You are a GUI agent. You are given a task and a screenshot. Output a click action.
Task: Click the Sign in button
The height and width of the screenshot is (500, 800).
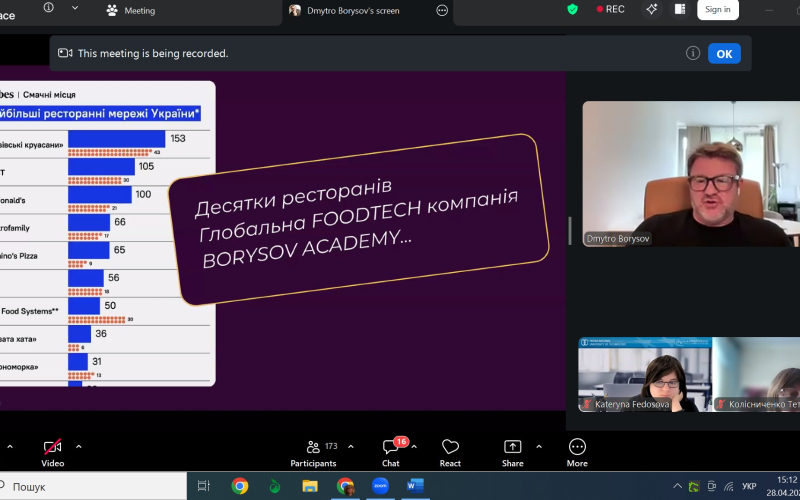(x=717, y=10)
